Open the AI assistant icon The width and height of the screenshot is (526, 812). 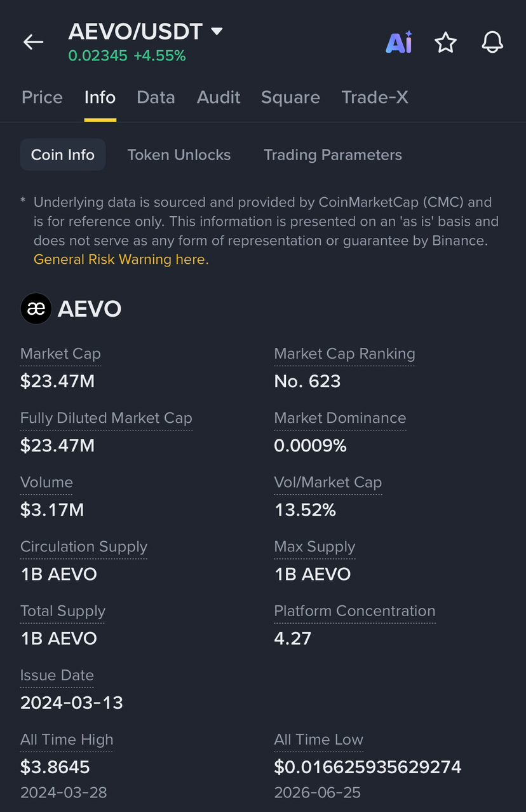tap(399, 43)
